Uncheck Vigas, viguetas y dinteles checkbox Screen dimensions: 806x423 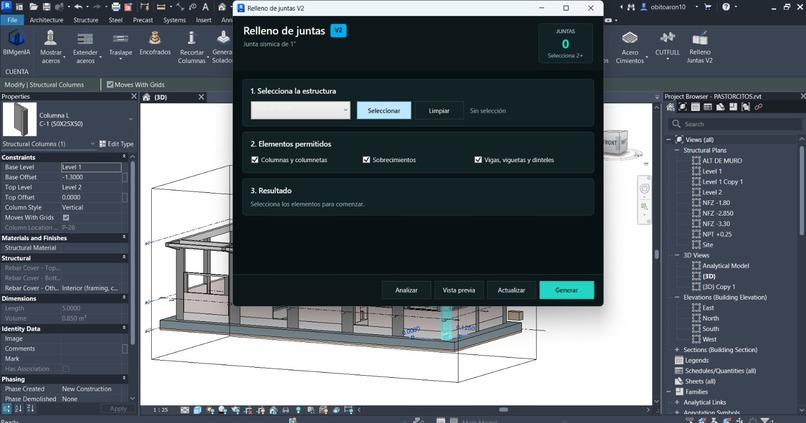click(478, 160)
